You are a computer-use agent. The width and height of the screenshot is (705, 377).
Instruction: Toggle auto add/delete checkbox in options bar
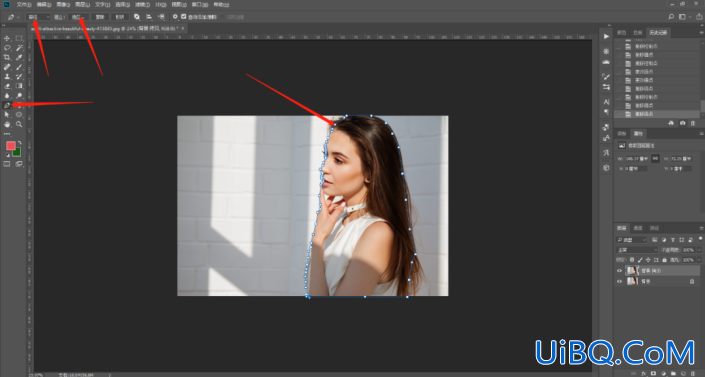tap(183, 17)
